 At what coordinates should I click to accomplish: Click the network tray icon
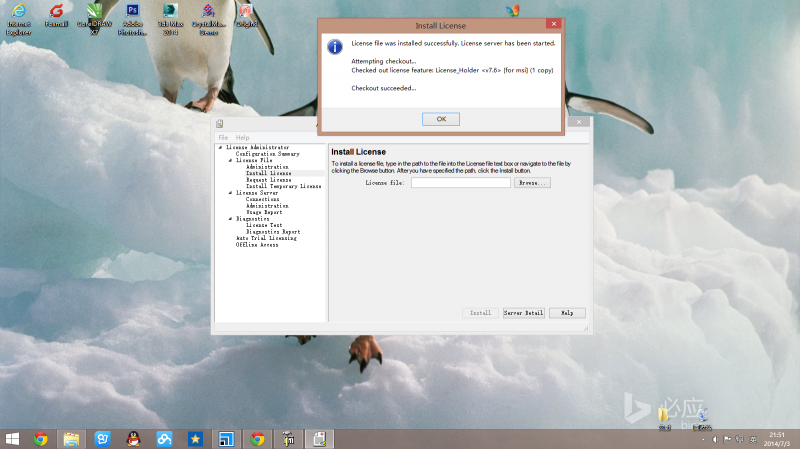tap(739, 440)
